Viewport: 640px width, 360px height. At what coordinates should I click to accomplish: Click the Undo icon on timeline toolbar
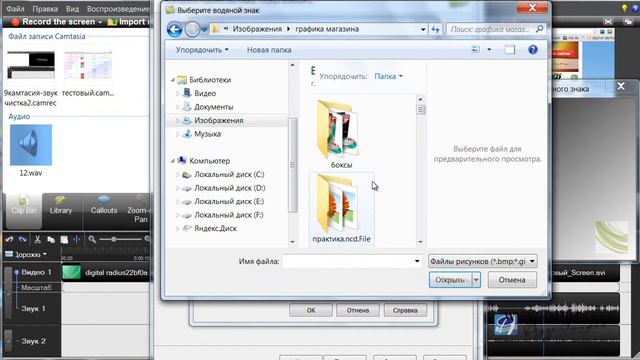point(9,239)
